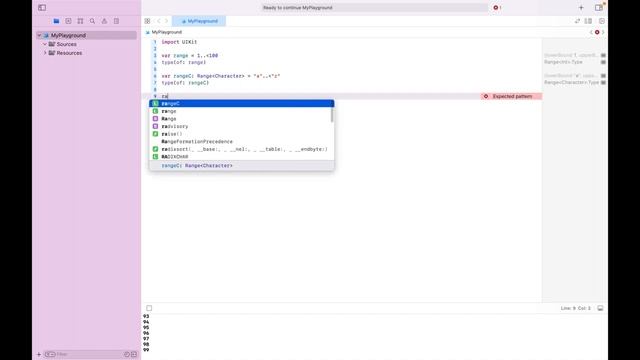Open the related items grid menu
Image resolution: width=640 pixels, height=360 pixels.
point(147,21)
